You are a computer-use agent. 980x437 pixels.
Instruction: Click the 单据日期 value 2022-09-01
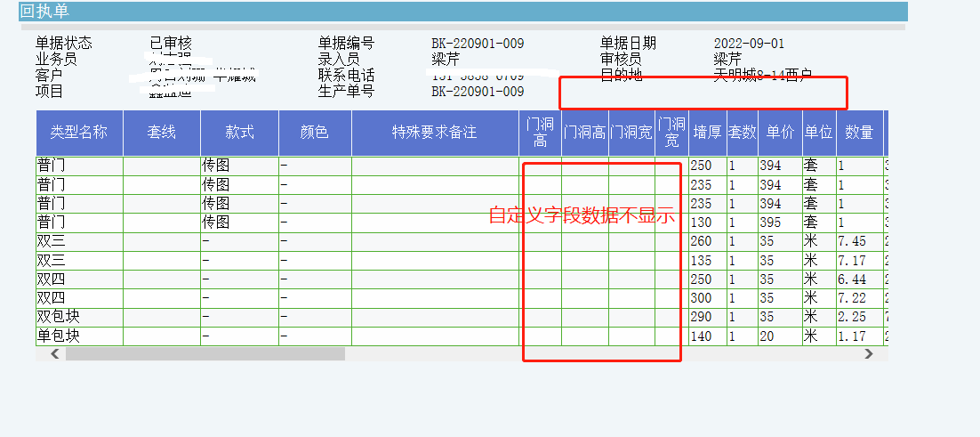[749, 44]
